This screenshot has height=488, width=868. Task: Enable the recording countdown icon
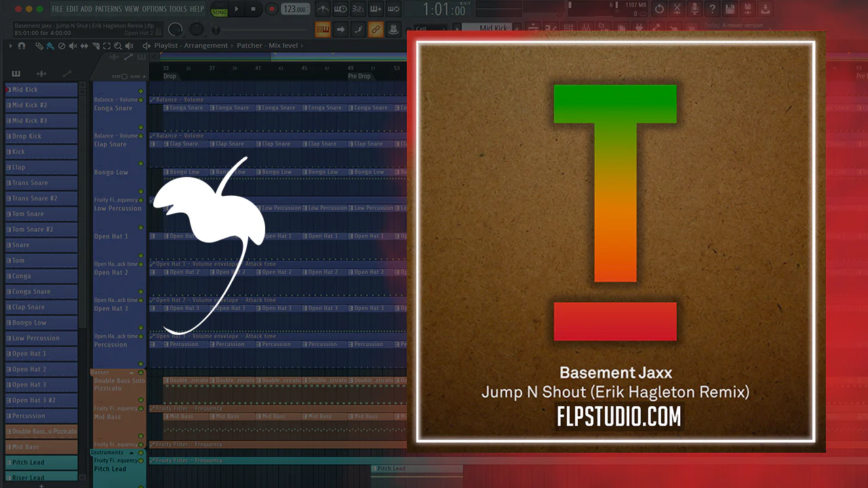tap(357, 9)
